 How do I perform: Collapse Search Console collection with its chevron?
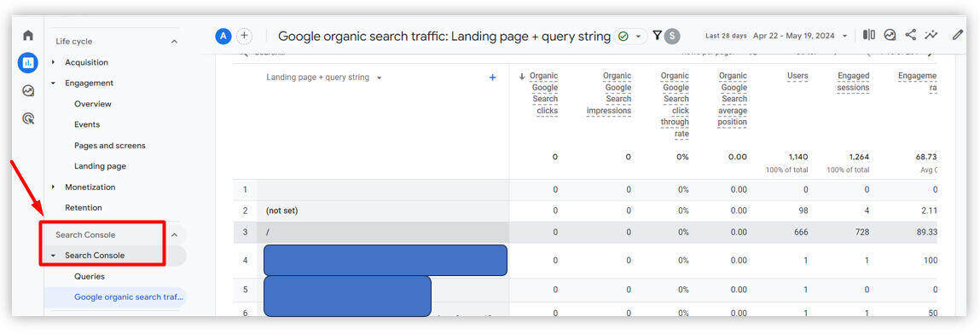pyautogui.click(x=174, y=234)
